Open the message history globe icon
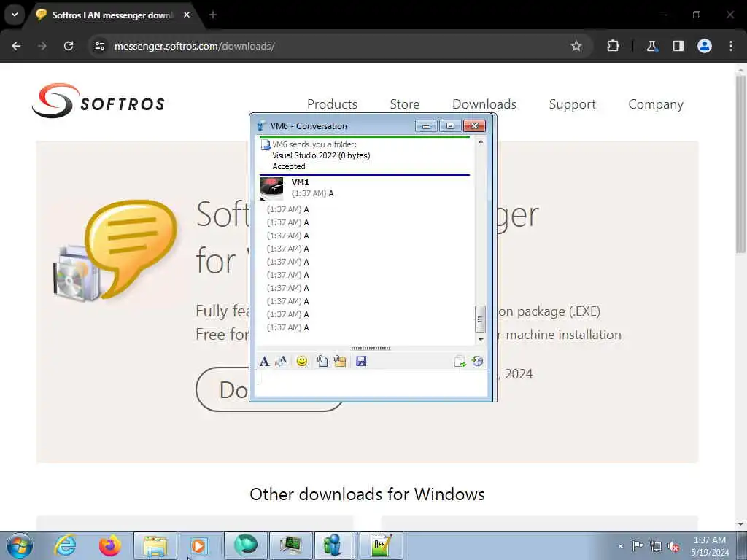747x560 pixels. coord(477,362)
